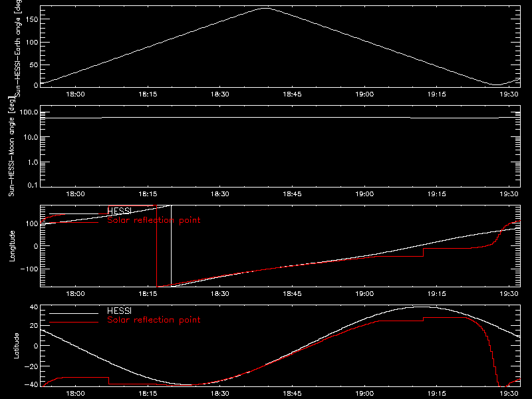Viewport: 532px width, 399px height.
Task: Select the Longitude axis title
Action: (x=12, y=246)
